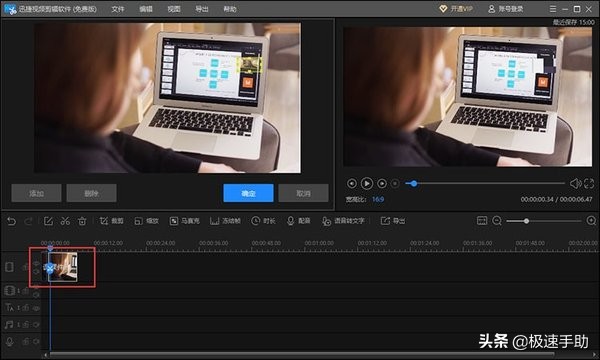
Task: Toggle lock on the text track
Action: 26,308
